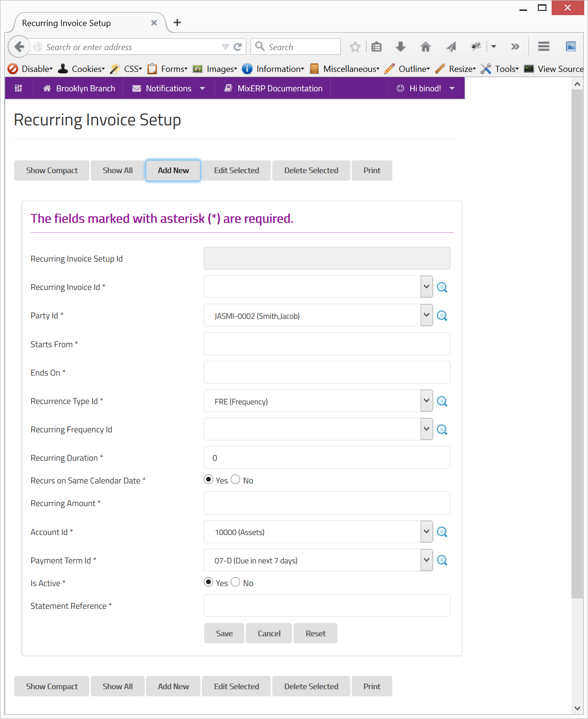Screen dimensions: 588x719
Task: Bookmark this page with the star icon
Action: tap(355, 47)
